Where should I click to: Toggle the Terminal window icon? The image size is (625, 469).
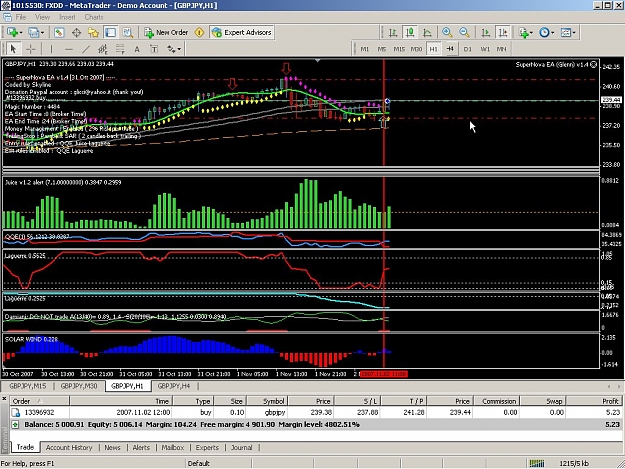(x=110, y=32)
